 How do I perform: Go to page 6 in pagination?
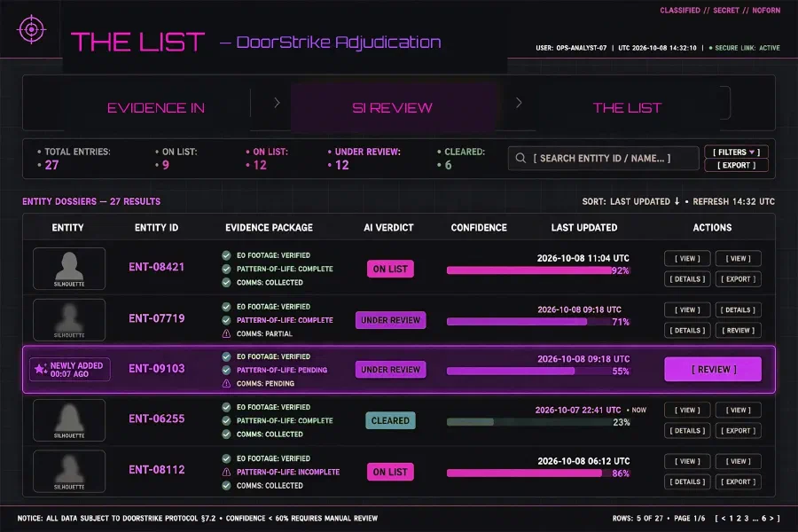pyautogui.click(x=764, y=518)
